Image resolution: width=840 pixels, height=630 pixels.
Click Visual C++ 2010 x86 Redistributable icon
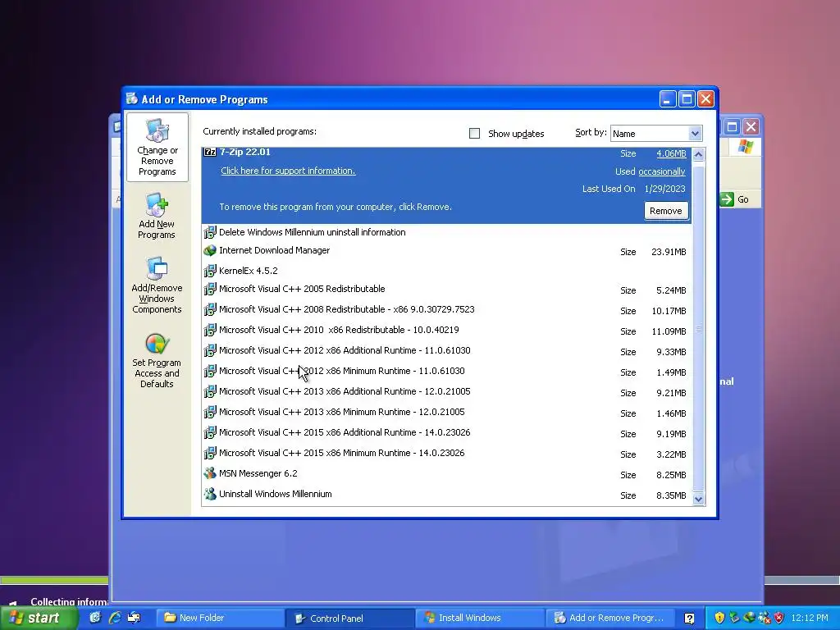click(x=210, y=330)
